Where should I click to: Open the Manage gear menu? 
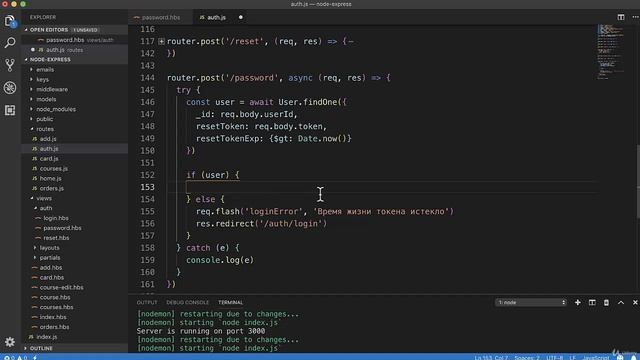point(10,342)
